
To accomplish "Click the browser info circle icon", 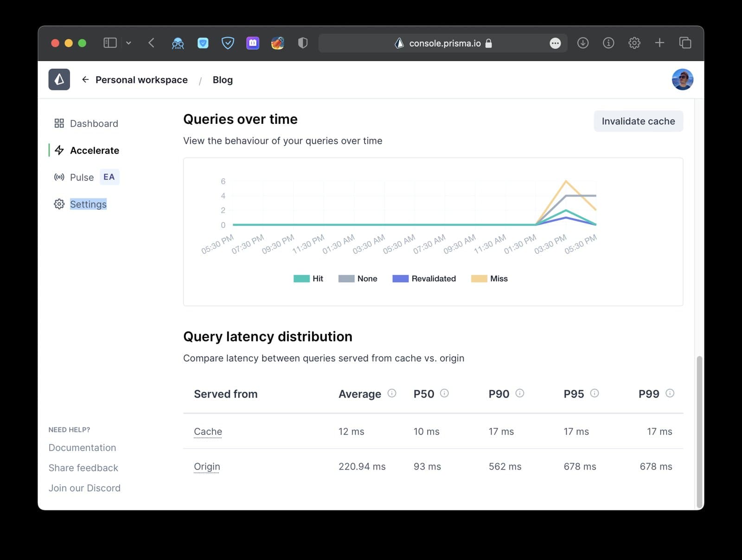I will pyautogui.click(x=608, y=43).
